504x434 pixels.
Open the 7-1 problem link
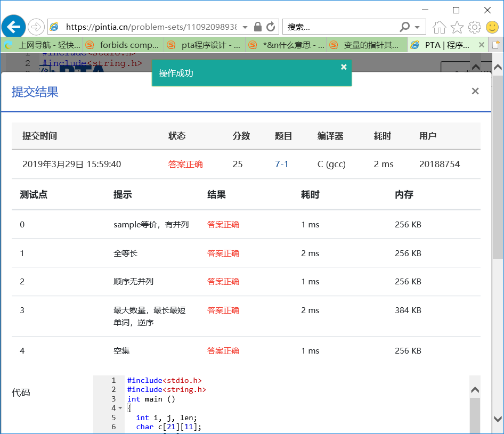click(x=282, y=164)
